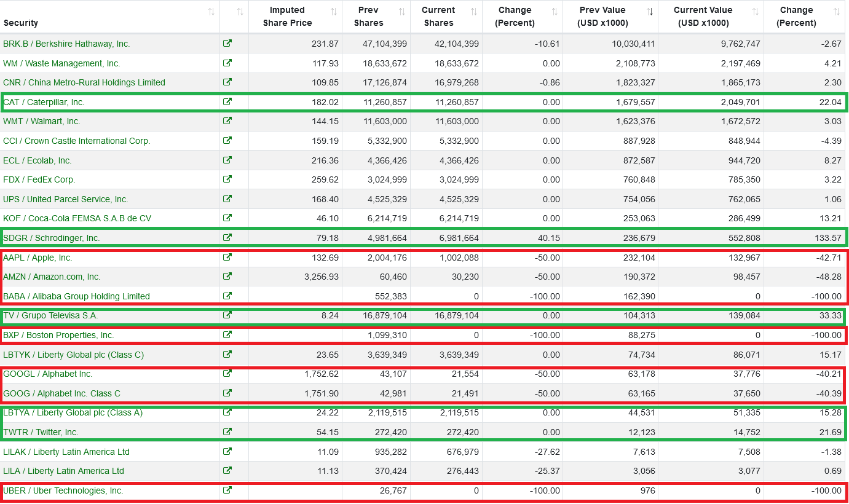Select Apple current shares 1,002,088
849x504 pixels.
(459, 258)
